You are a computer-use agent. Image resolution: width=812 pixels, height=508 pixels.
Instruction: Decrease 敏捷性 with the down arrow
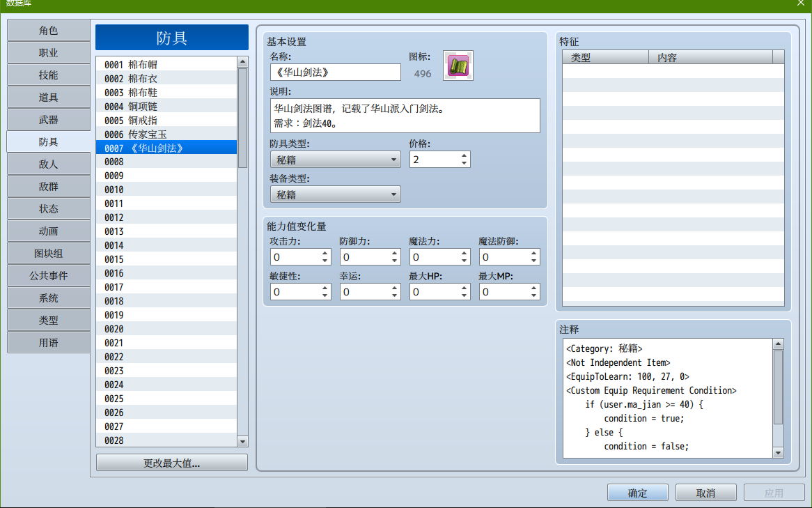325,295
